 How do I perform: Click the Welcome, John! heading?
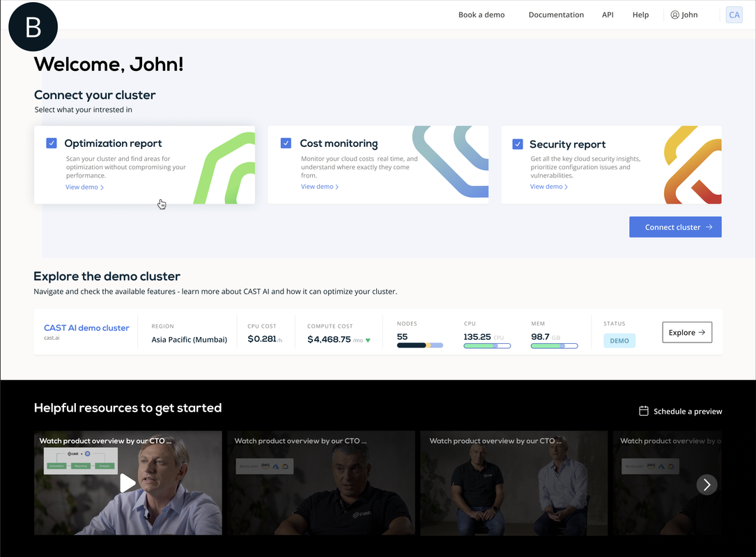click(x=109, y=64)
